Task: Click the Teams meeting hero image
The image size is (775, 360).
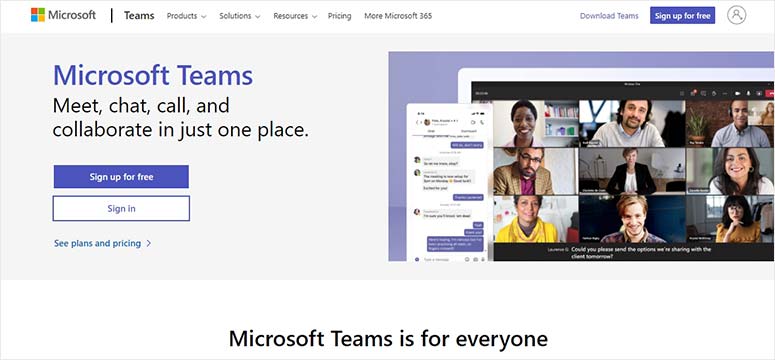Action: [581, 156]
